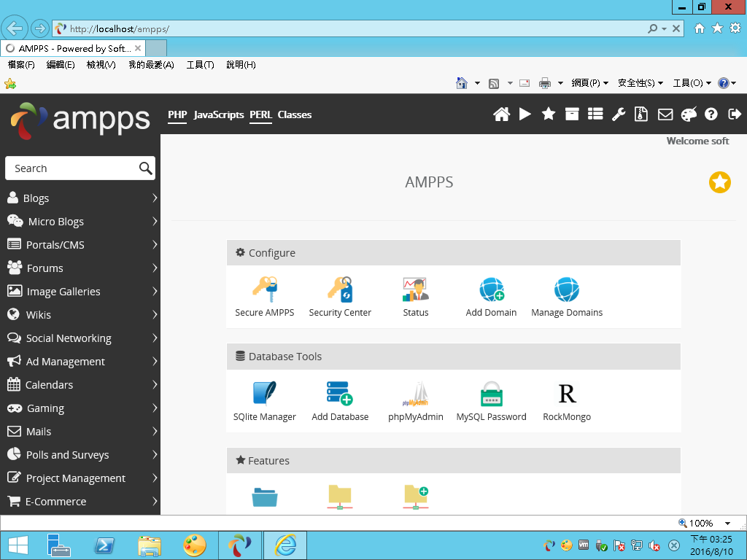Expand the Project Management category

click(80, 478)
